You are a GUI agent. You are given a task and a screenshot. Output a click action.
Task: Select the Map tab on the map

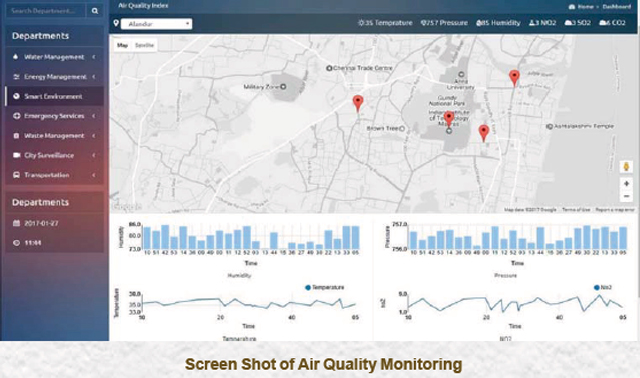[122, 45]
